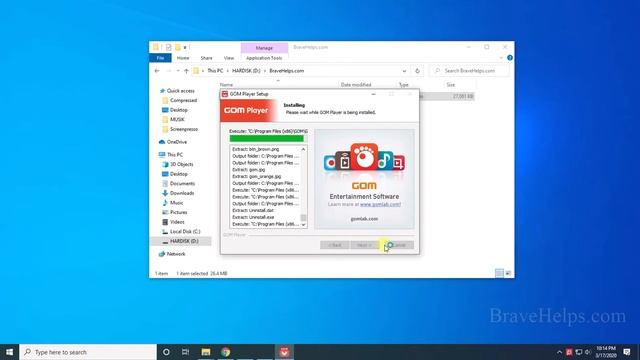Click the Explorer help question mark icon

510,58
